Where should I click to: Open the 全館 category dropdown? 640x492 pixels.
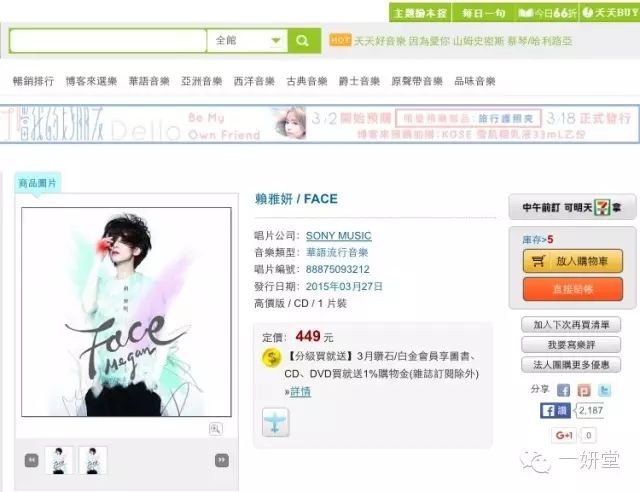[247, 40]
